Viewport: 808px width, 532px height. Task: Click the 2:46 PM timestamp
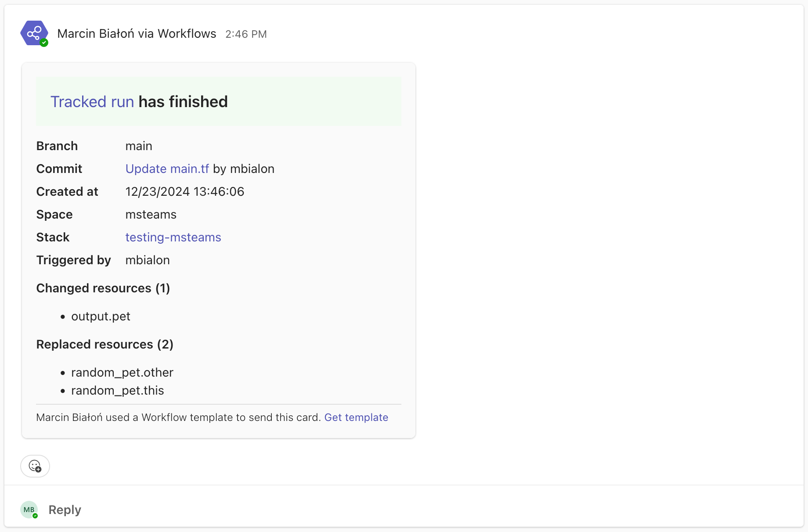pyautogui.click(x=246, y=34)
